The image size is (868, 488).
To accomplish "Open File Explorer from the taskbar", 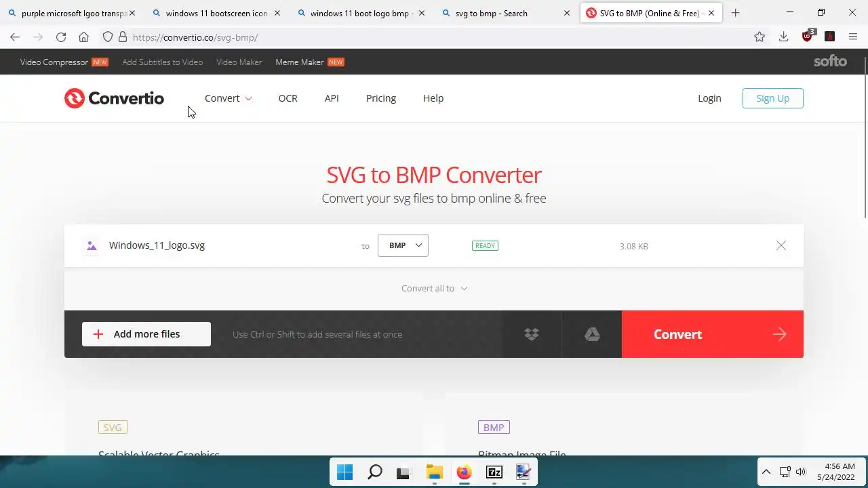I will click(434, 472).
